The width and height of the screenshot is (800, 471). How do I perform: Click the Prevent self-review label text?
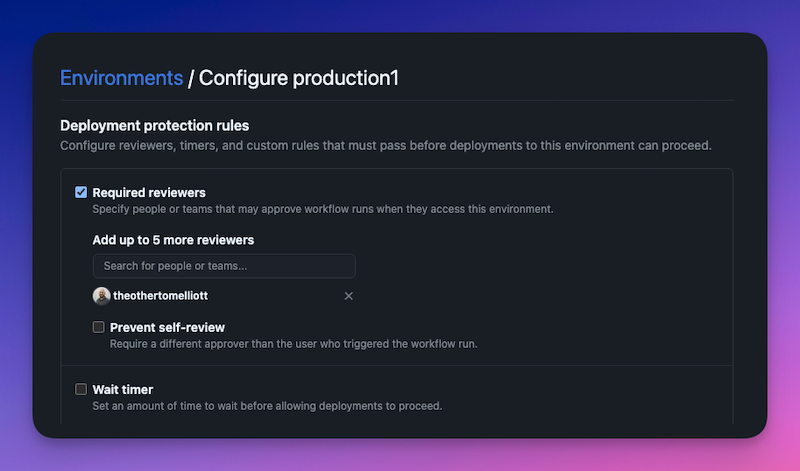pos(167,327)
